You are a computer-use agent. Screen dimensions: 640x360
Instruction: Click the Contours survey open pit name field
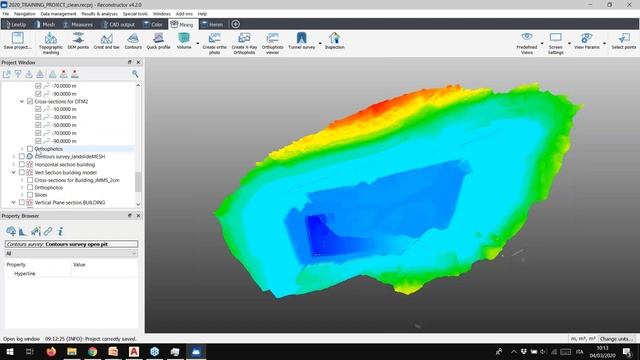tap(71, 244)
